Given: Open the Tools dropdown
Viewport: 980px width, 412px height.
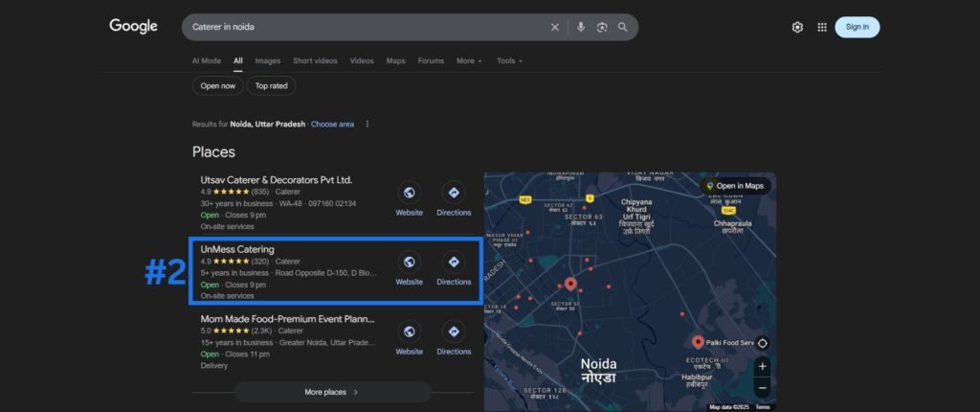Looking at the screenshot, I should point(509,60).
